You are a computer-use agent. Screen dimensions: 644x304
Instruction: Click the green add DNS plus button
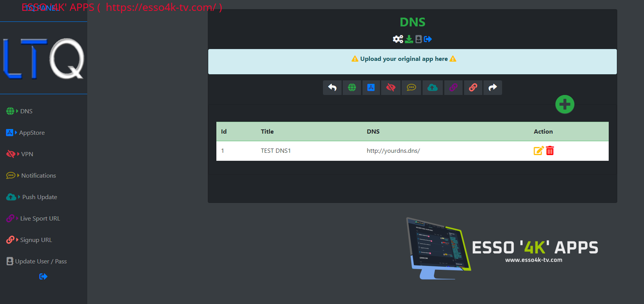pos(565,104)
